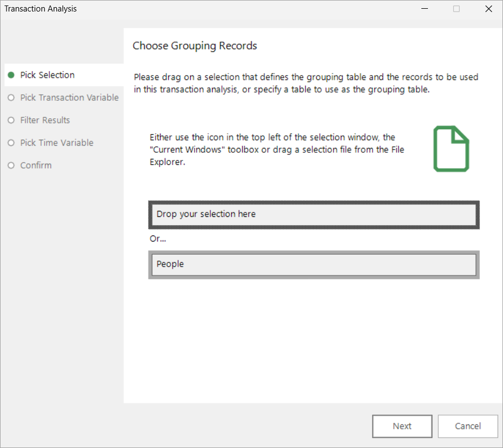Screen dimensions: 503x448
Task: Jump to the Confirm step label
Action: click(36, 165)
